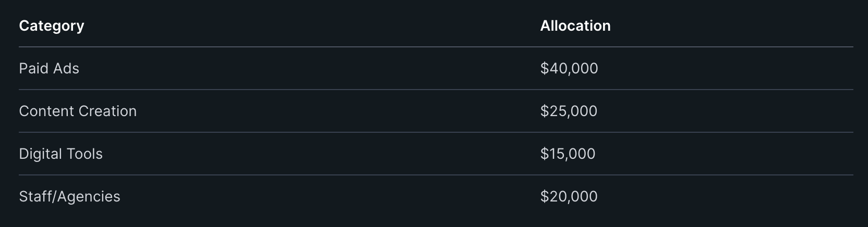
Task: Select the Staff/Agencies category cell
Action: click(69, 197)
